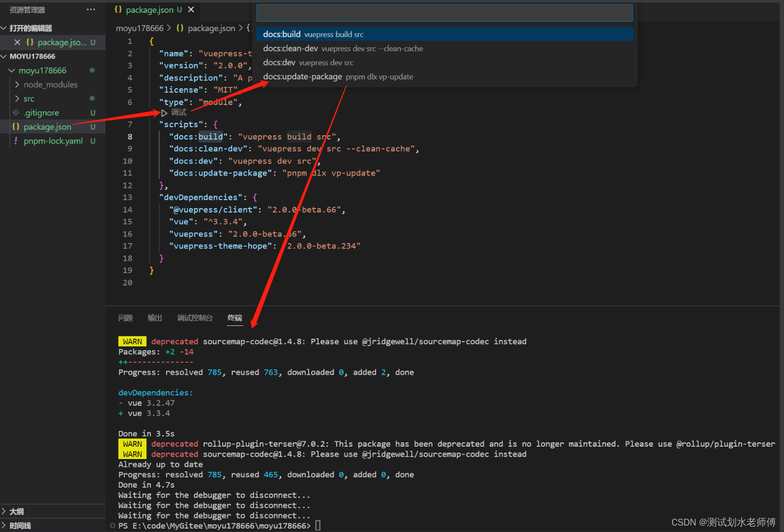This screenshot has width=784, height=532.
Task: Expand the Timeline (时间线) section
Action: [4, 526]
